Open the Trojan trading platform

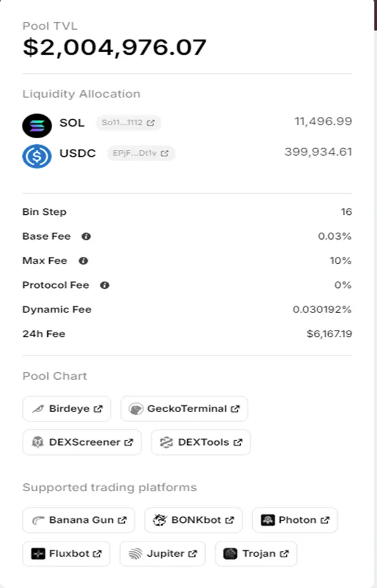(256, 554)
